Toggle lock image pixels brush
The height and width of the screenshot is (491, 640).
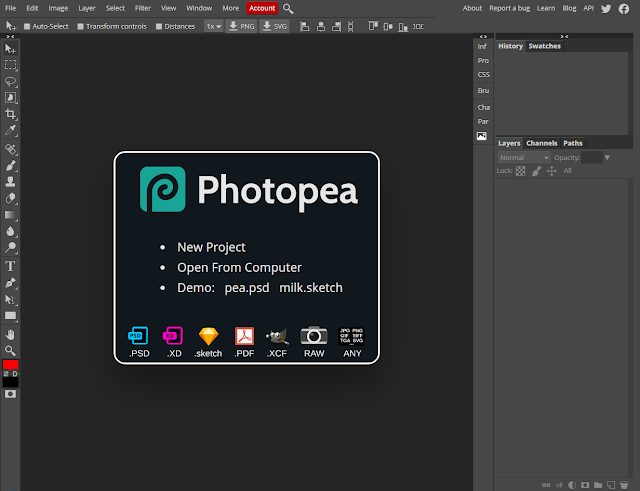[x=536, y=171]
